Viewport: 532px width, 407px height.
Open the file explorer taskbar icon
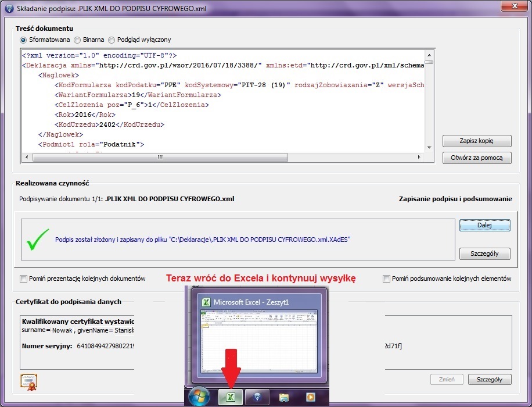click(283, 397)
